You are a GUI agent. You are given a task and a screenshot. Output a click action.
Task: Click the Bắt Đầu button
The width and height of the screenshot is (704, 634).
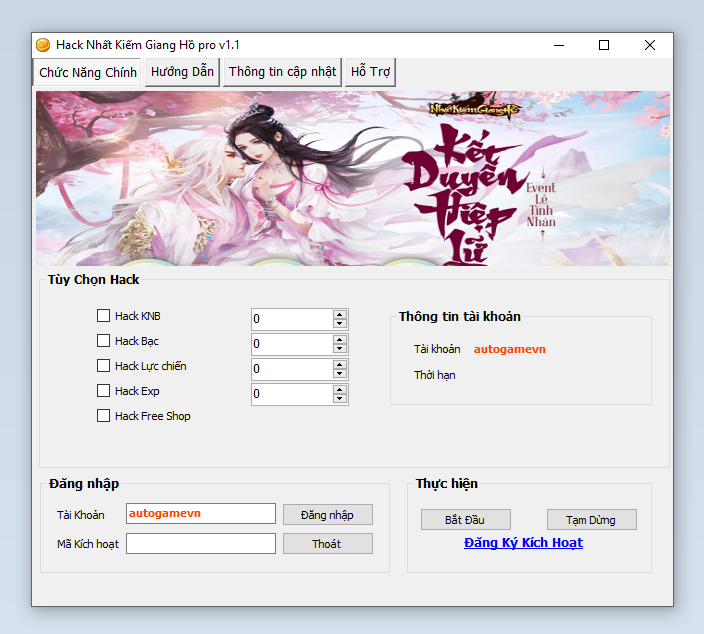pos(465,520)
